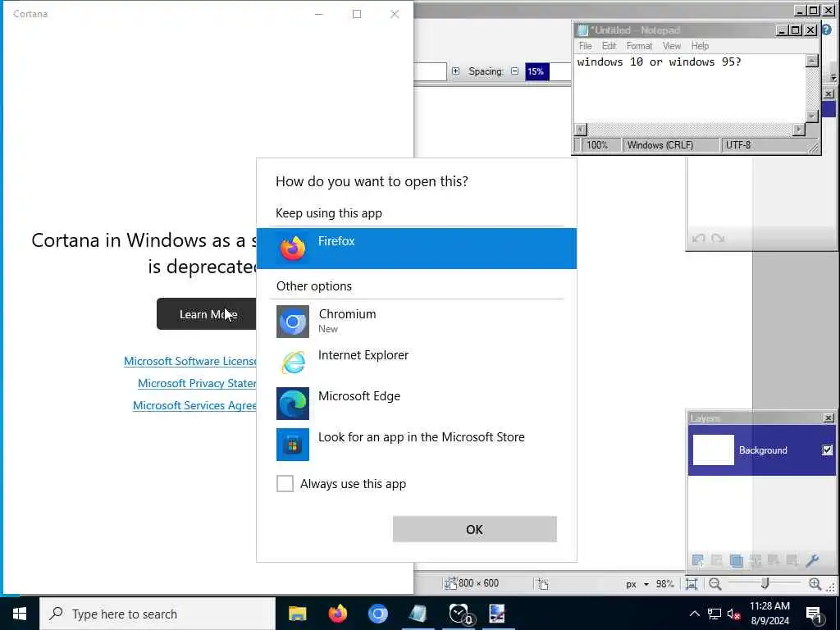Open the Microsoft Software License link

tap(190, 361)
